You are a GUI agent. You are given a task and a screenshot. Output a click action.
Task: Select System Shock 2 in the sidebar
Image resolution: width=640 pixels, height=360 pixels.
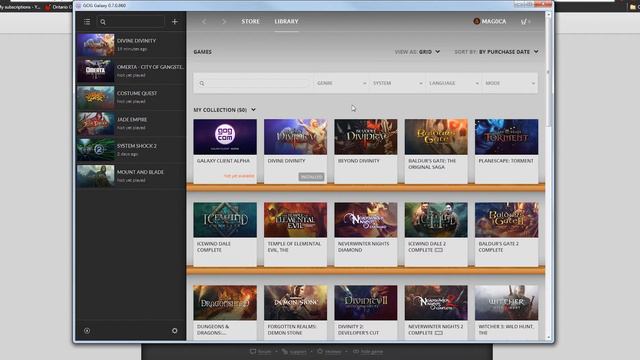tap(131, 149)
